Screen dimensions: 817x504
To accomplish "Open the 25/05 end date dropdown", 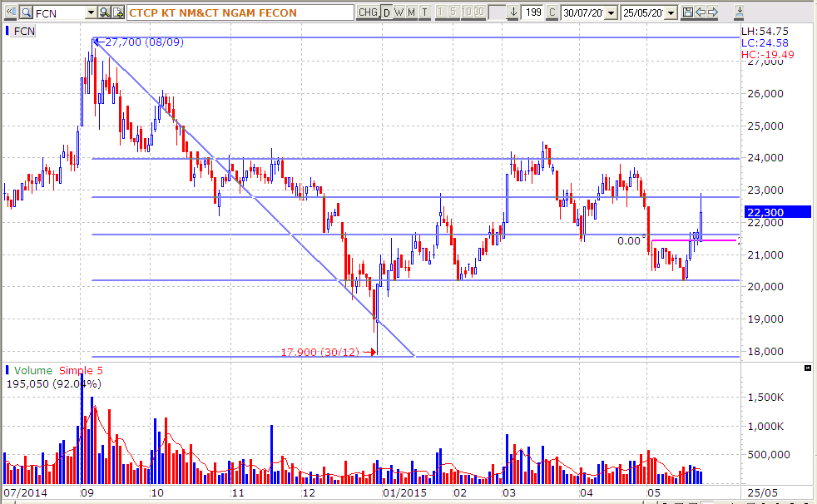I will point(671,12).
